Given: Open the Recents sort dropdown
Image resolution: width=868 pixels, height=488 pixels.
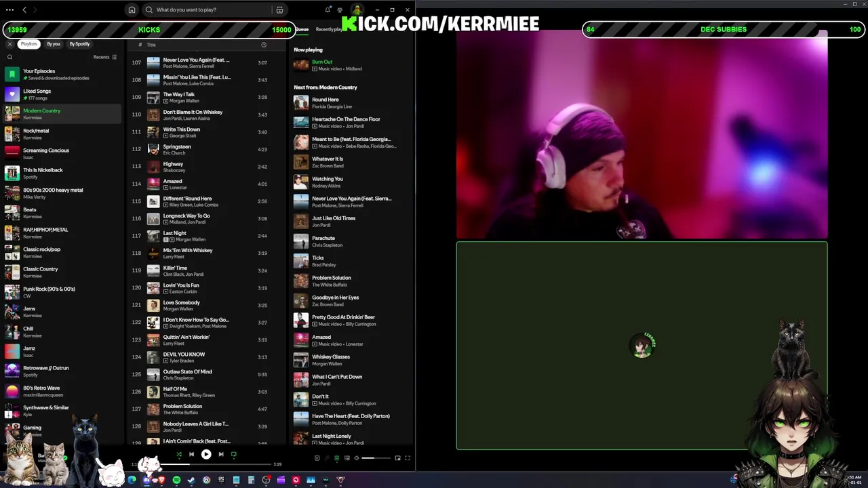Looking at the screenshot, I should tap(105, 57).
